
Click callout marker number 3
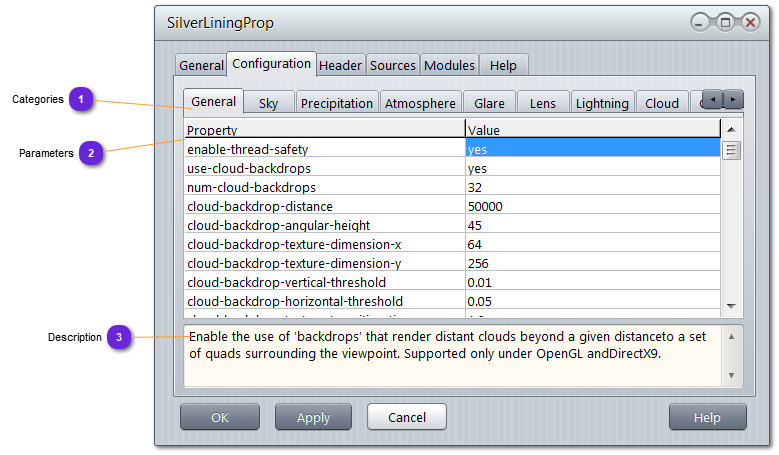point(119,337)
